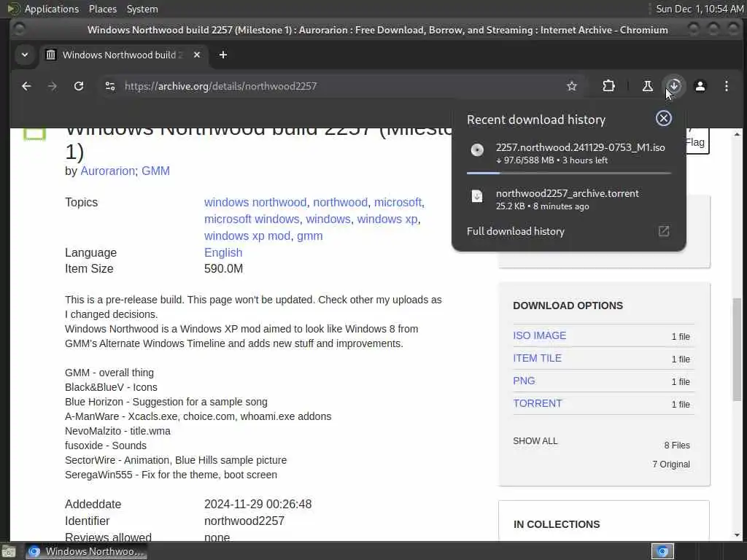
Task: Open Chrome Labs flask icon
Action: pos(648,86)
